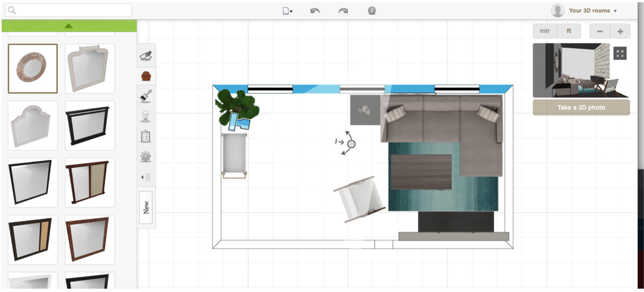Zoom in with the plus button

pyautogui.click(x=620, y=31)
